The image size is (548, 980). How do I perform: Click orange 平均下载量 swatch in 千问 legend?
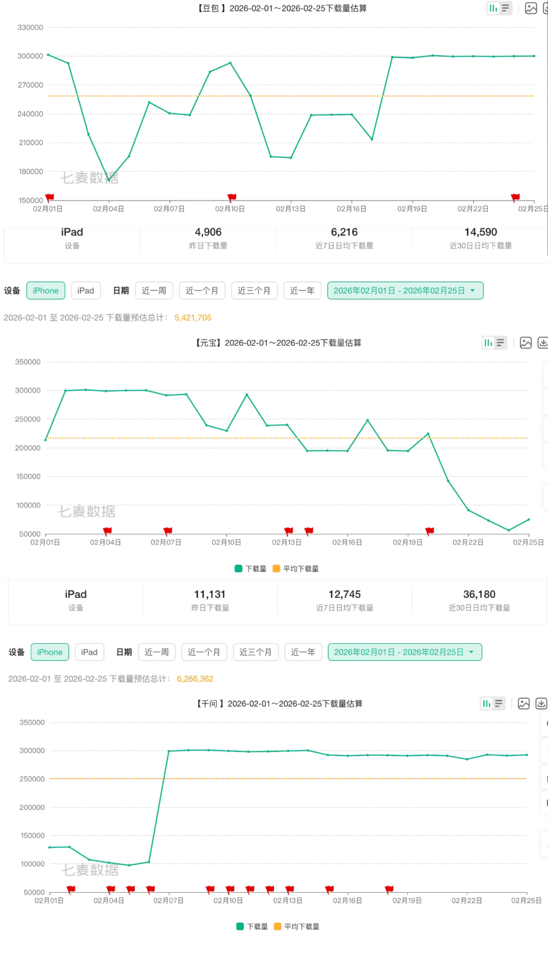pyautogui.click(x=278, y=927)
